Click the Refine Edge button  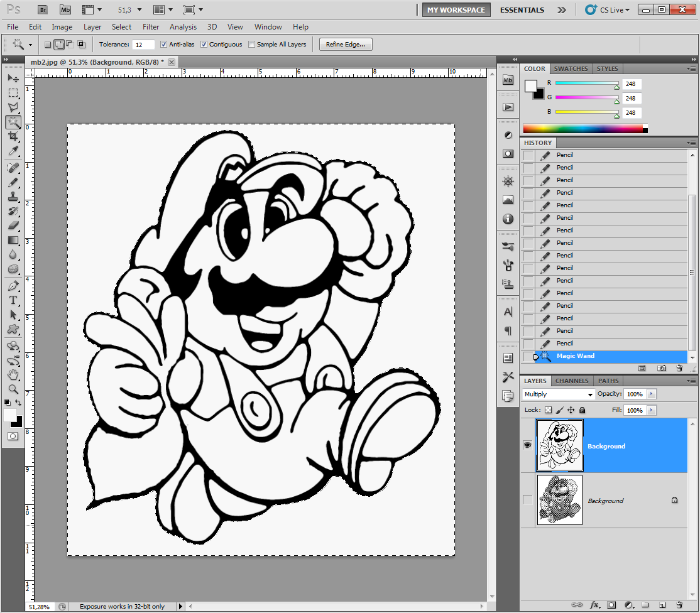click(x=346, y=44)
